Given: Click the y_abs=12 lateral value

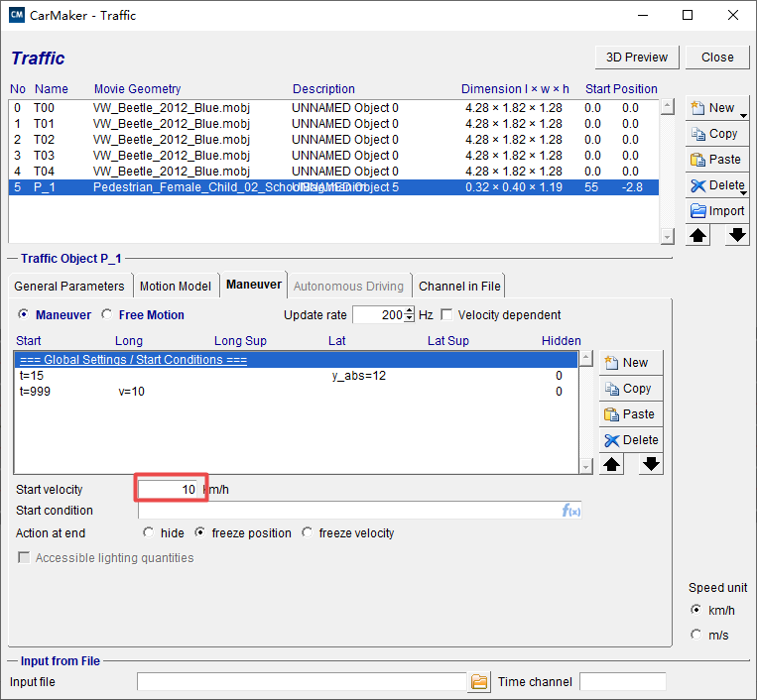Looking at the screenshot, I should click(x=359, y=376).
